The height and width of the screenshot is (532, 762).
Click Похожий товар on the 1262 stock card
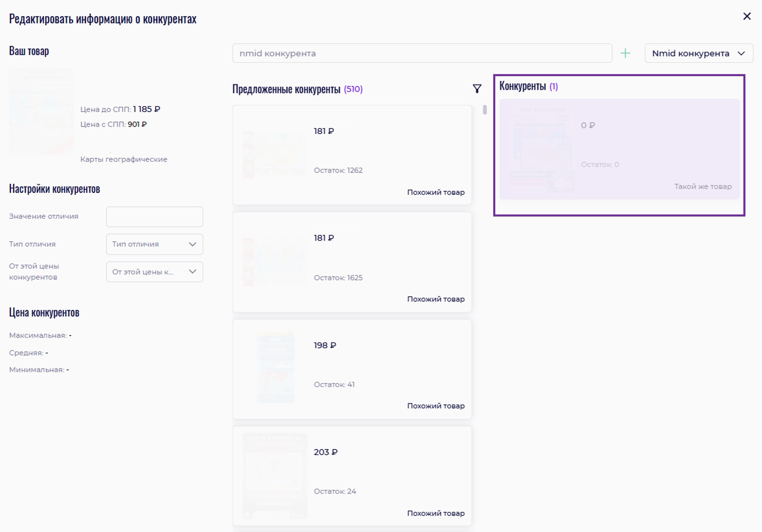[436, 192]
